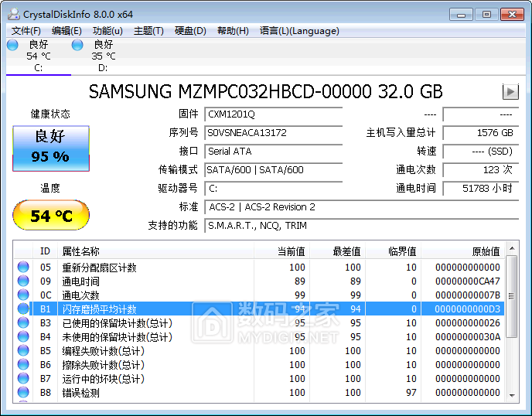Open the 文件(F) menu

tap(26, 31)
